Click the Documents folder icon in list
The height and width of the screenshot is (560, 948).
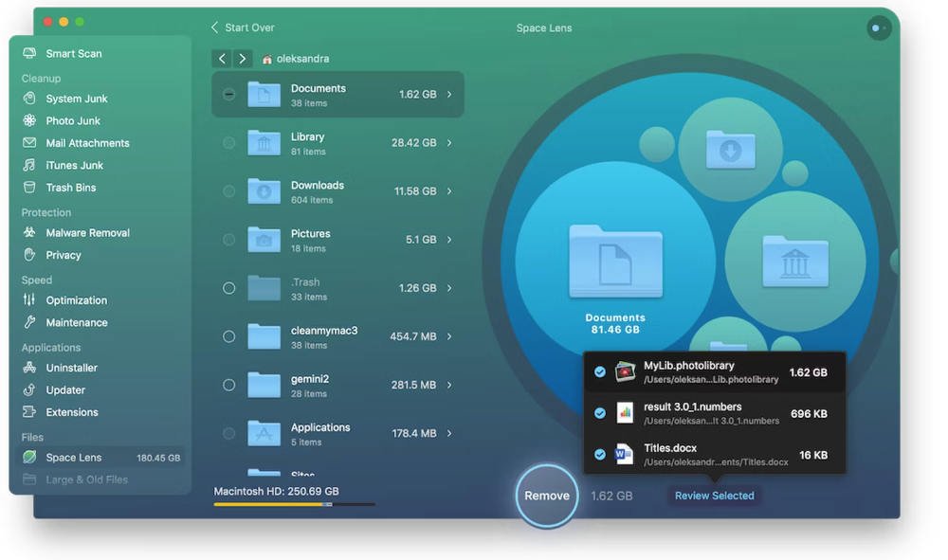click(x=264, y=94)
